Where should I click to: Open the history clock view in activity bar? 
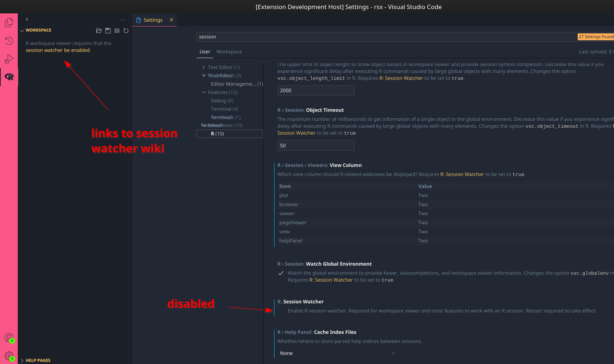[x=9, y=41]
